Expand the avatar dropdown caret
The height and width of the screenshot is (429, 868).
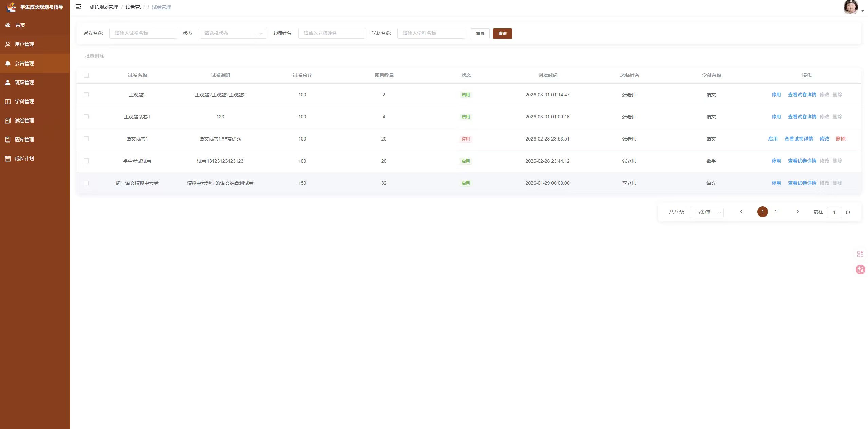863,11
